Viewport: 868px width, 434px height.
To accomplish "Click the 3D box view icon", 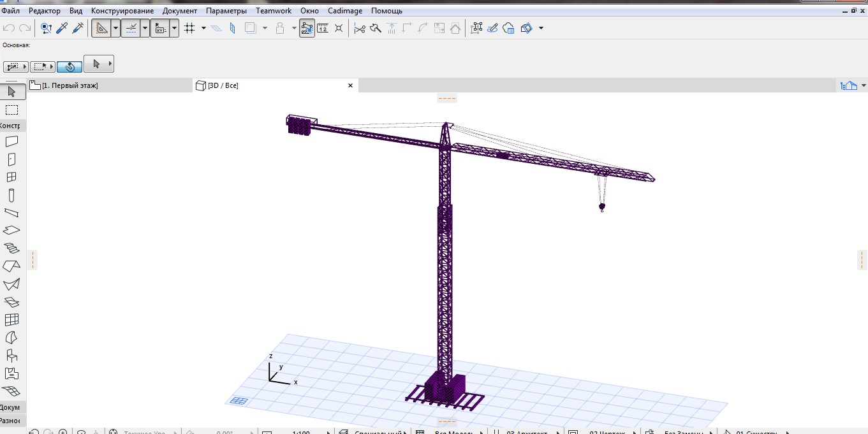I will [x=526, y=28].
